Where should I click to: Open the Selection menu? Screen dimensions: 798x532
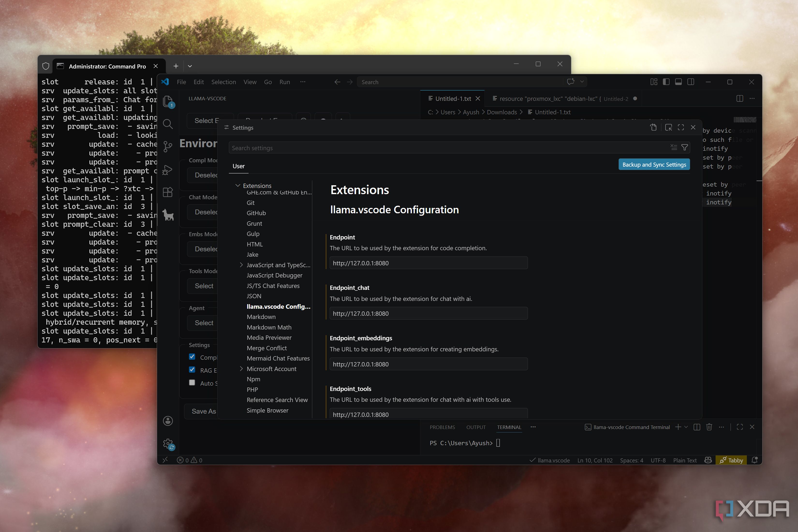point(223,82)
